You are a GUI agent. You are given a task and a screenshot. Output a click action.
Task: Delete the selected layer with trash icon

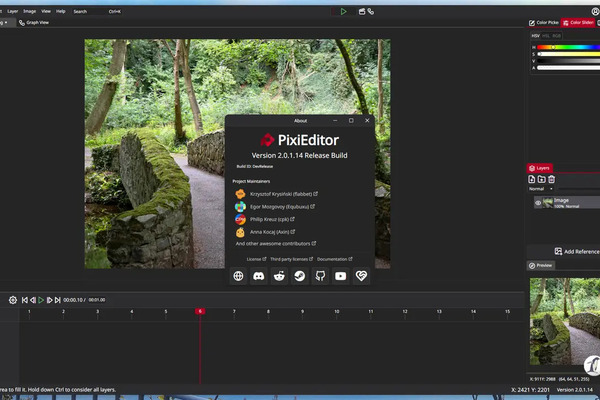point(551,179)
